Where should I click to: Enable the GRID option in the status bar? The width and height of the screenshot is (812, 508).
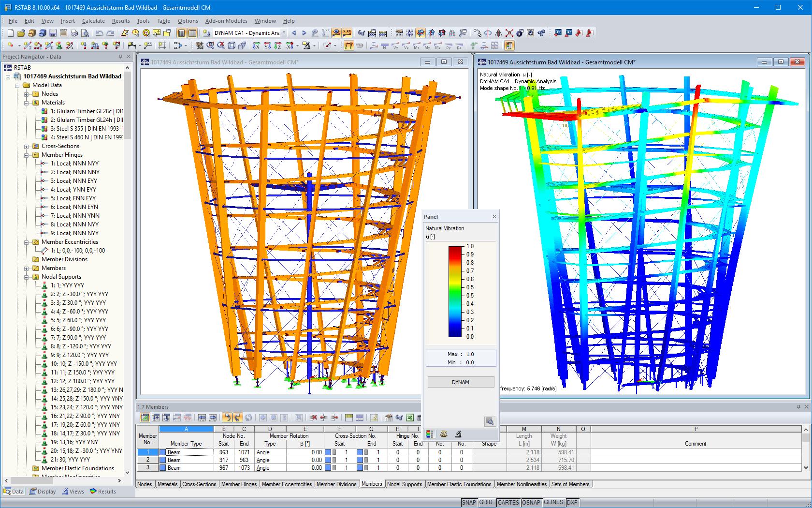pos(486,502)
